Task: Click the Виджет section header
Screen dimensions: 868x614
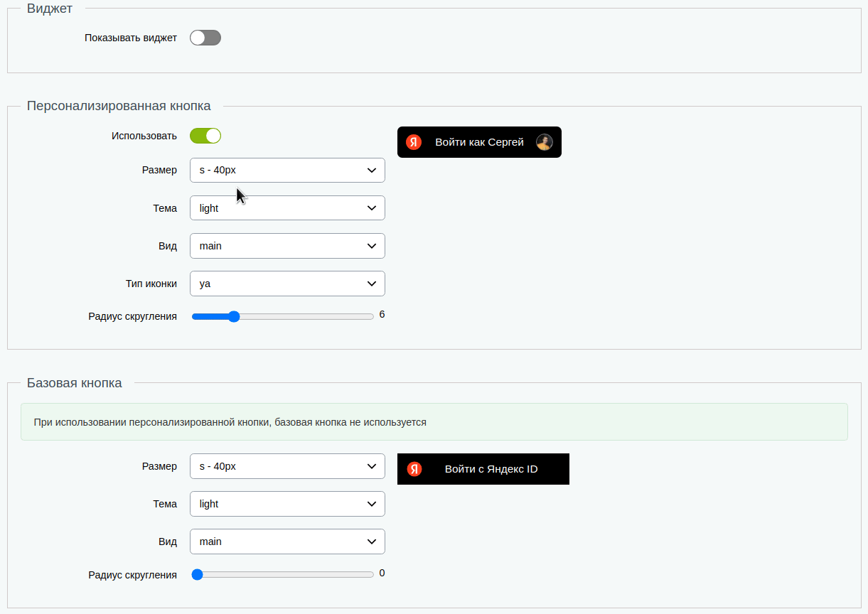Action: point(49,9)
